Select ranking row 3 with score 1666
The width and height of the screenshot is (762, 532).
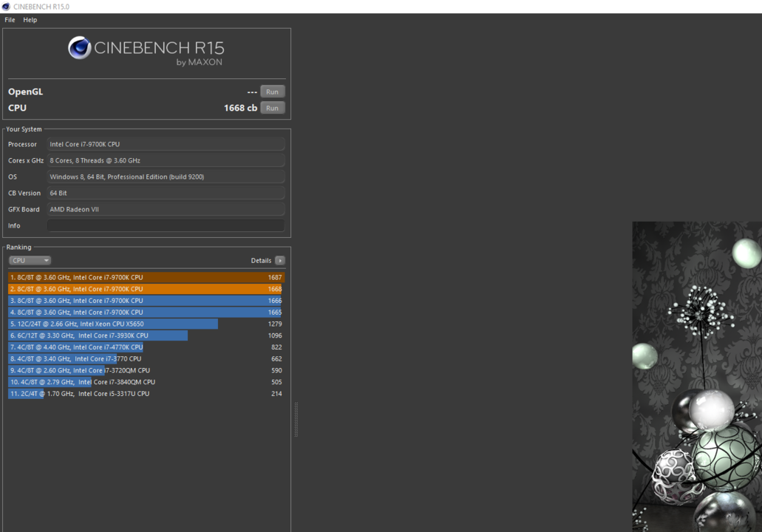click(x=146, y=301)
